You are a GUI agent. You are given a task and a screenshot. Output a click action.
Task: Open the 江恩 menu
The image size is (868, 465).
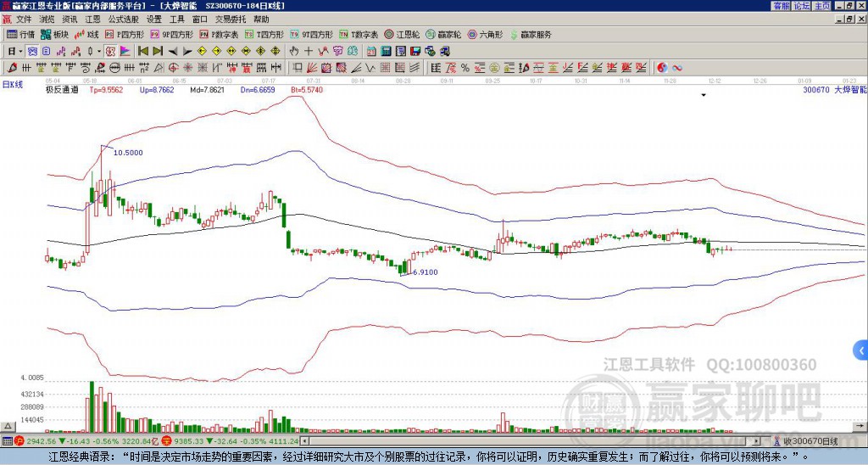click(x=93, y=20)
